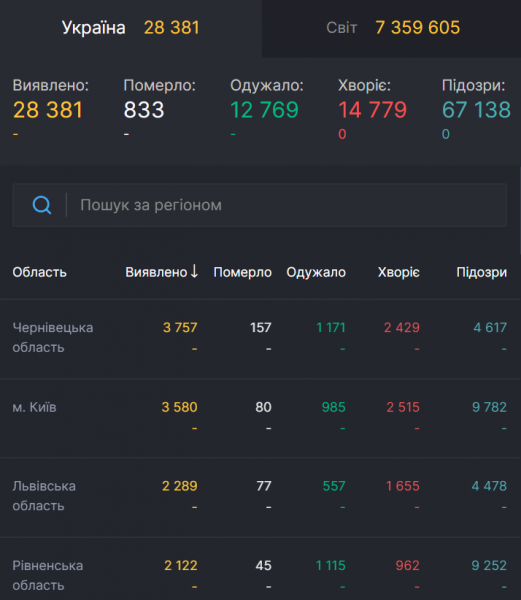Sort table by Область column
Image resolution: width=521 pixels, height=600 pixels.
(39, 272)
